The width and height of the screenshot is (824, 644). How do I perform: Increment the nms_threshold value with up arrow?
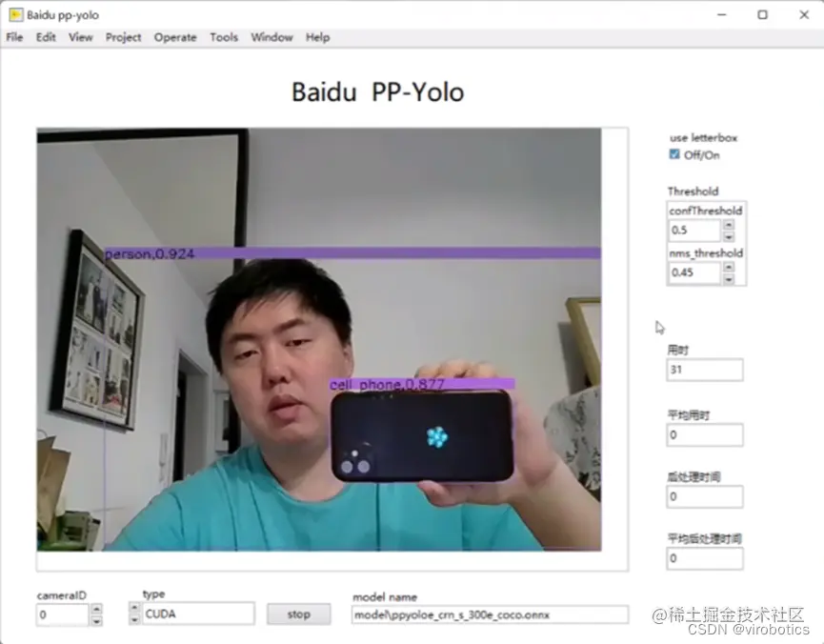click(x=729, y=267)
